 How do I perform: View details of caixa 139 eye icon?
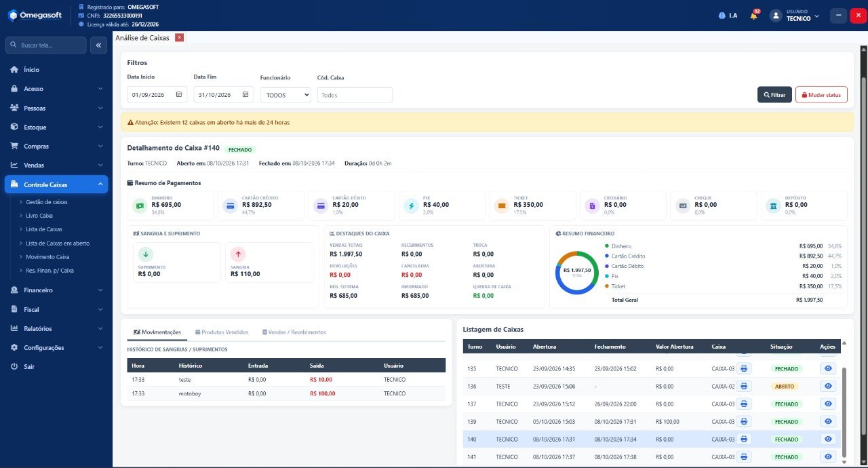pyautogui.click(x=828, y=421)
